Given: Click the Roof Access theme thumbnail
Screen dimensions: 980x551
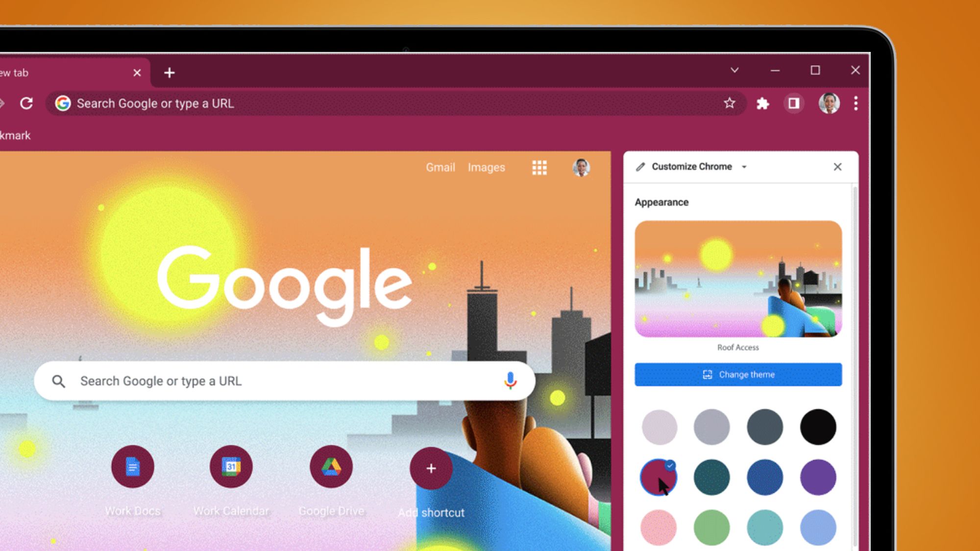Looking at the screenshot, I should click(738, 279).
